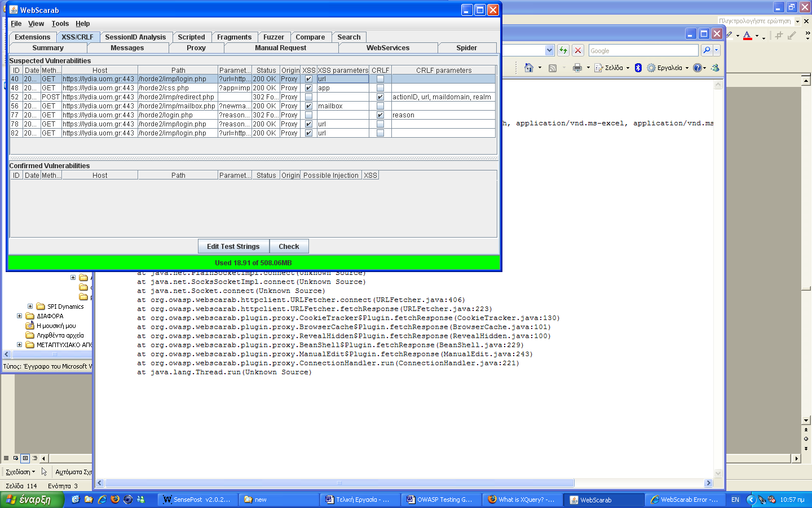The width and height of the screenshot is (812, 508).
Task: Expand the ΜΕΤΑΠΤΥΧΙΑΚΟ folder
Action: point(19,345)
